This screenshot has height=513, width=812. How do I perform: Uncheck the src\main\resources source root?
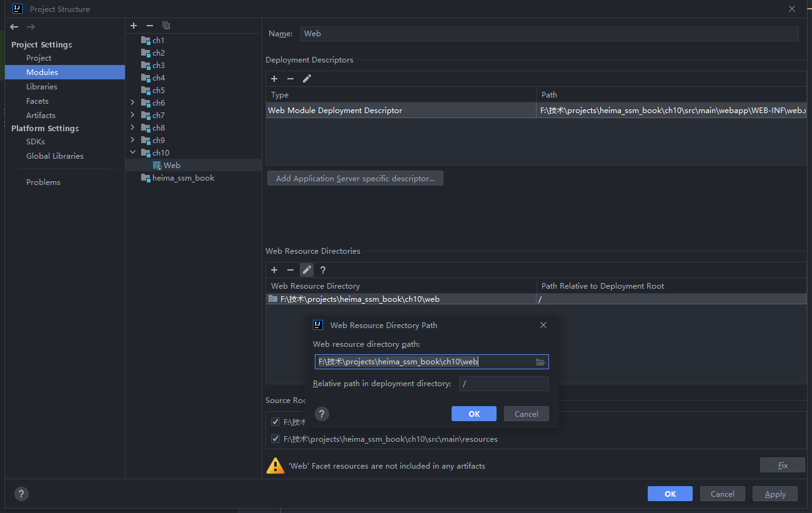[x=275, y=439]
